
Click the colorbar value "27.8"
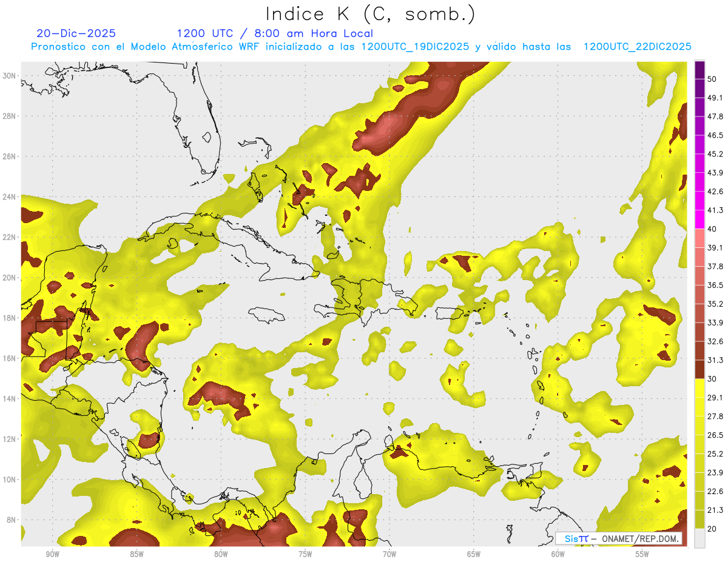(716, 416)
